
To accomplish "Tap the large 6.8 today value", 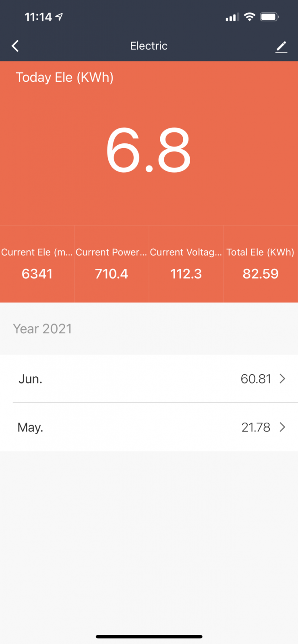I will click(x=148, y=150).
